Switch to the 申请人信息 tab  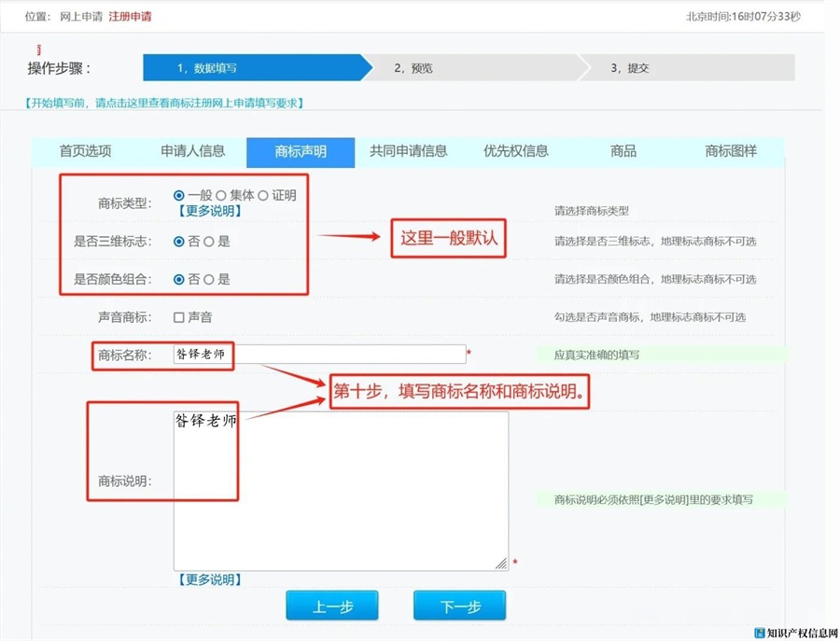(x=192, y=151)
